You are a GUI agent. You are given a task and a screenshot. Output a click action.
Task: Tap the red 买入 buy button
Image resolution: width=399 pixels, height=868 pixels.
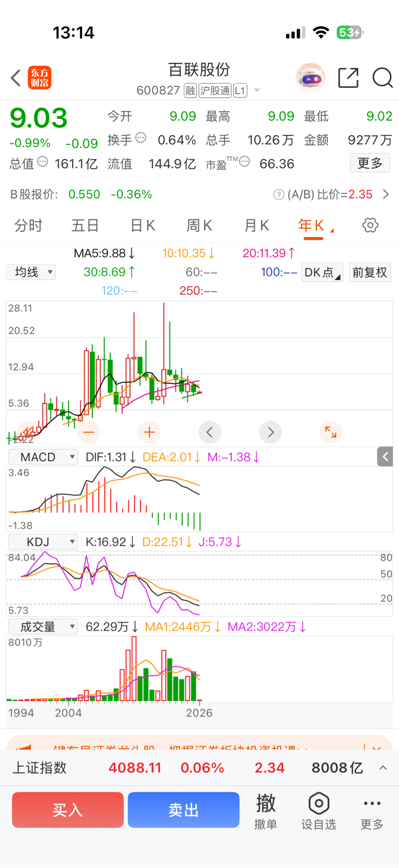pyautogui.click(x=68, y=810)
